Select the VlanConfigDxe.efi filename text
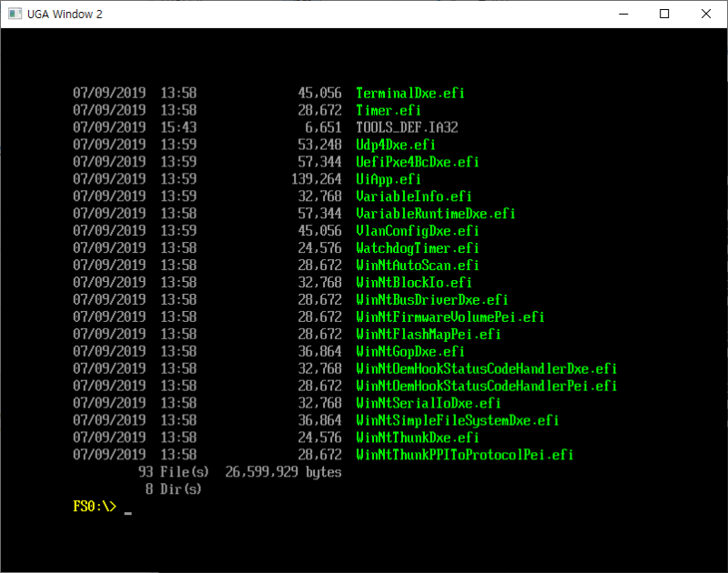728x573 pixels. click(x=418, y=231)
